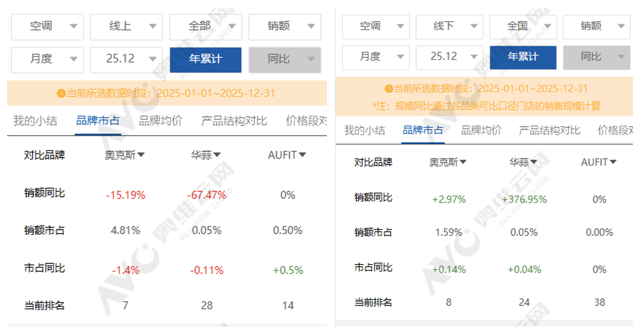This screenshot has height=333, width=644.
Task: Open the 销额 metric dropdown on left panel
Action: [284, 27]
